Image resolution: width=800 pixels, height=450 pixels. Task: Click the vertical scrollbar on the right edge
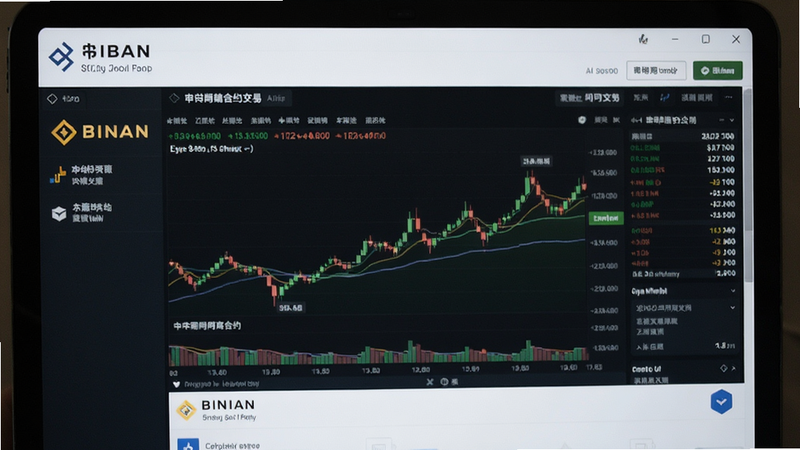(x=748, y=186)
